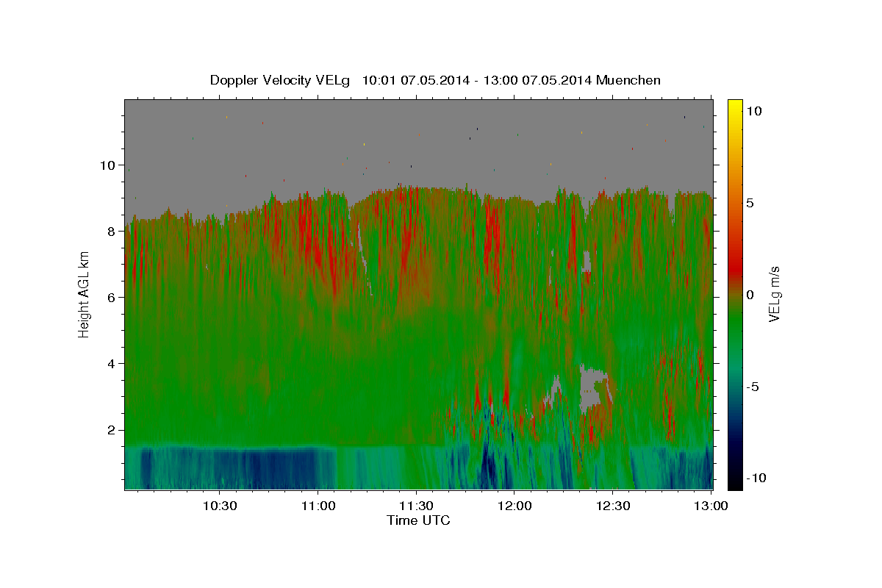The width and height of the screenshot is (882, 588).
Task: Click the yellow top of the colorbar
Action: [x=735, y=107]
